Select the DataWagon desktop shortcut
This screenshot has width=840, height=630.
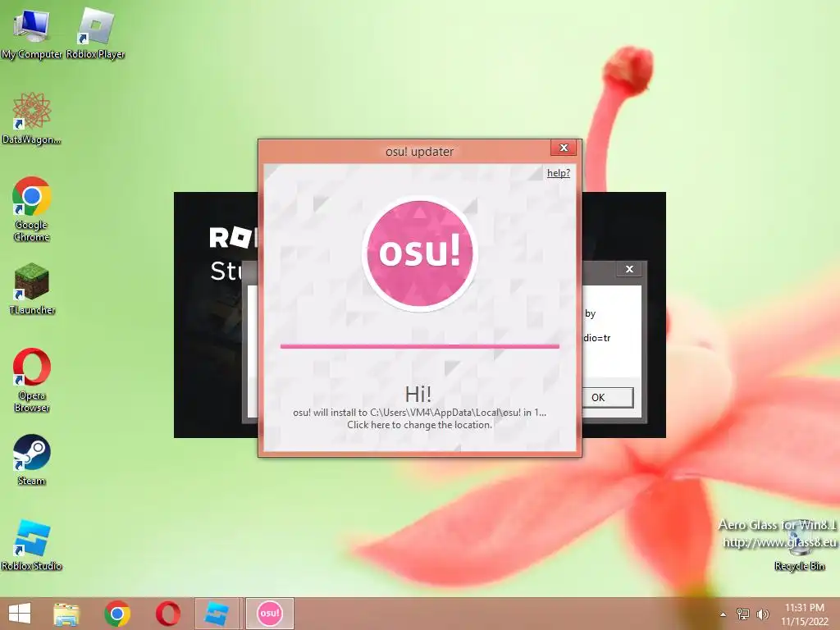click(x=32, y=118)
